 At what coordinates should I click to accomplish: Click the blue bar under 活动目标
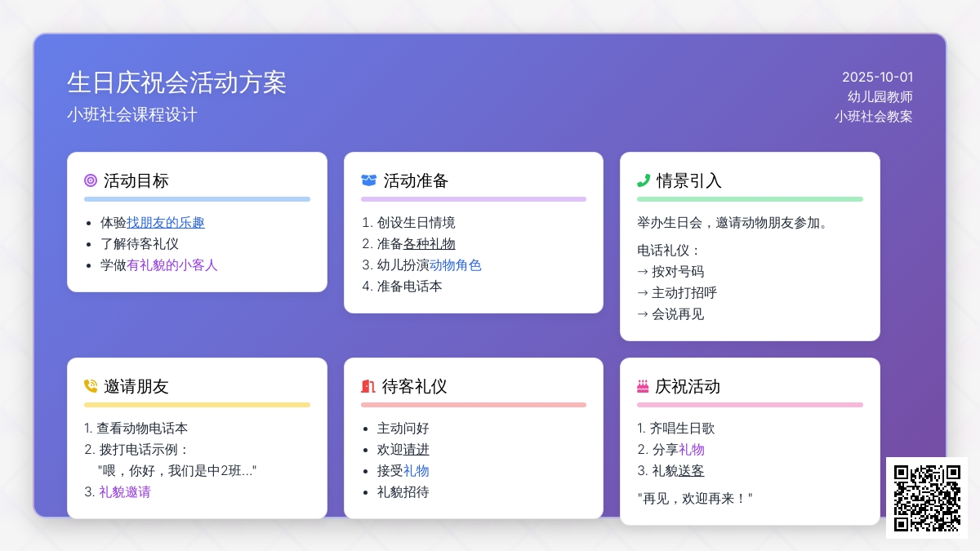[197, 199]
